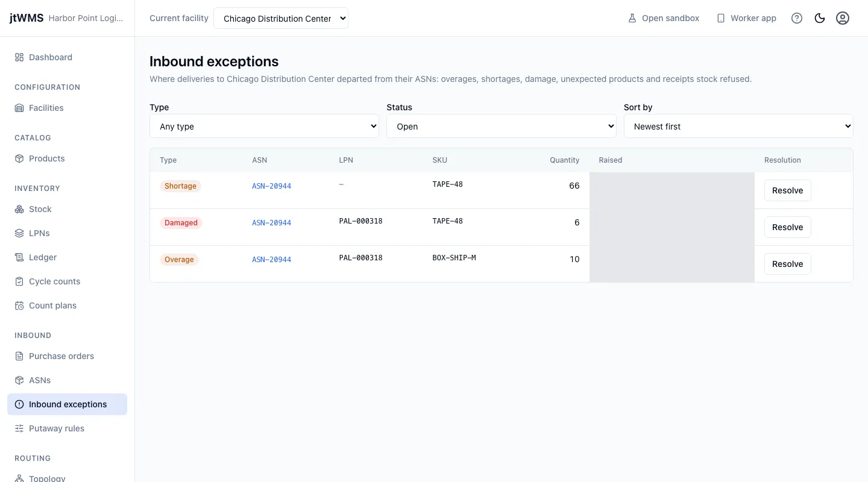The width and height of the screenshot is (868, 482).
Task: Resolve the Damaged exception row
Action: point(788,227)
